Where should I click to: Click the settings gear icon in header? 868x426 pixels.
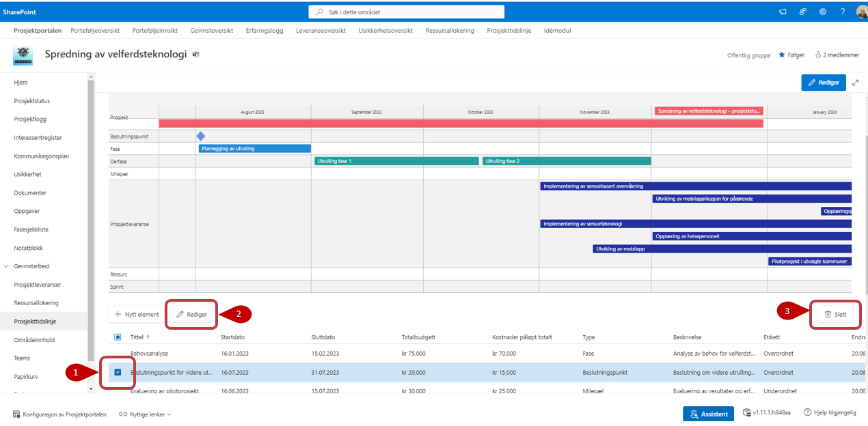[823, 12]
